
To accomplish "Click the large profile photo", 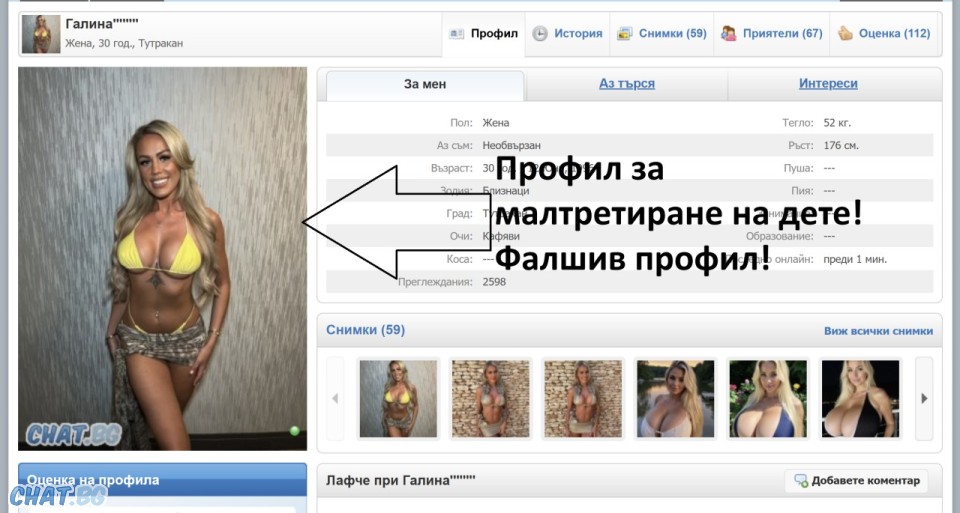I will [x=162, y=258].
